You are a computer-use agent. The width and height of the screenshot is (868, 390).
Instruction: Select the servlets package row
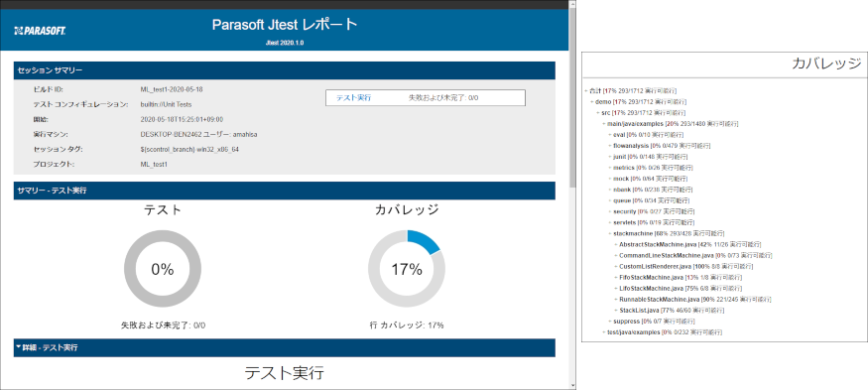[x=653, y=222]
